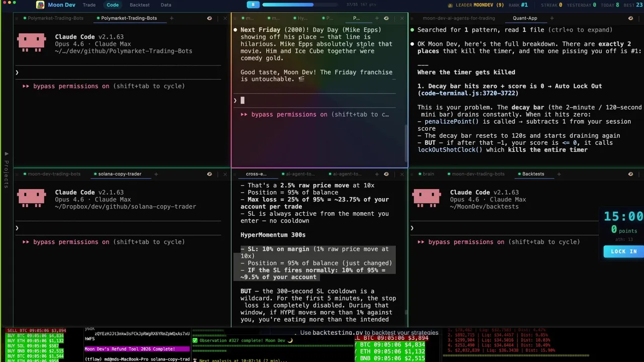The width and height of the screenshot is (644, 362).
Task: Open the Data tab in top navigation
Action: 166,5
